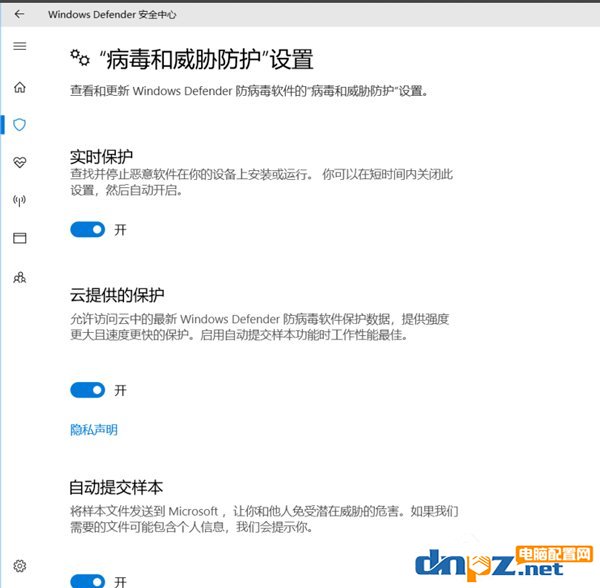Click the description starting with 查找并停止恶意软件
The width and height of the screenshot is (600, 588).
coord(261,182)
